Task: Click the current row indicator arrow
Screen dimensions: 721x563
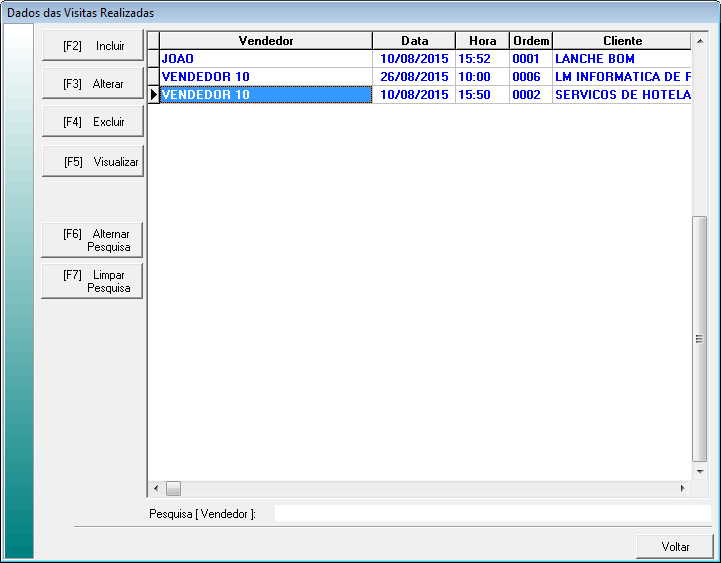Action: (153, 95)
